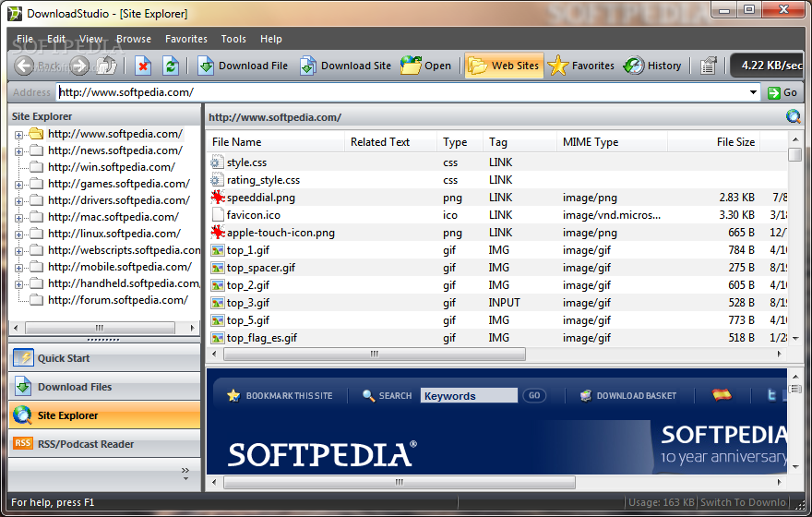Expand the http://news.softpedia.com/ tree node
Viewport: 812px width, 517px height.
click(18, 151)
